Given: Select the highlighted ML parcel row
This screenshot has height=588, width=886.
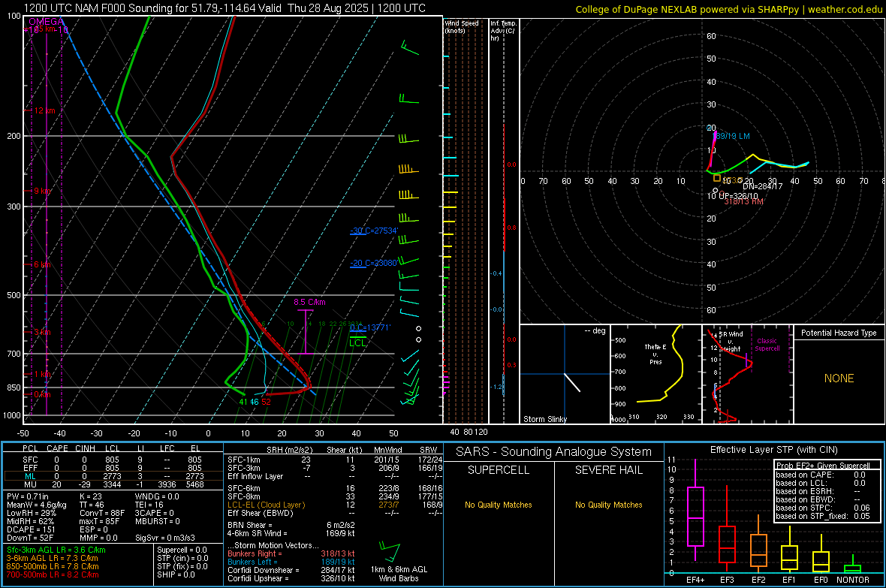Looking at the screenshot, I should tap(113, 476).
